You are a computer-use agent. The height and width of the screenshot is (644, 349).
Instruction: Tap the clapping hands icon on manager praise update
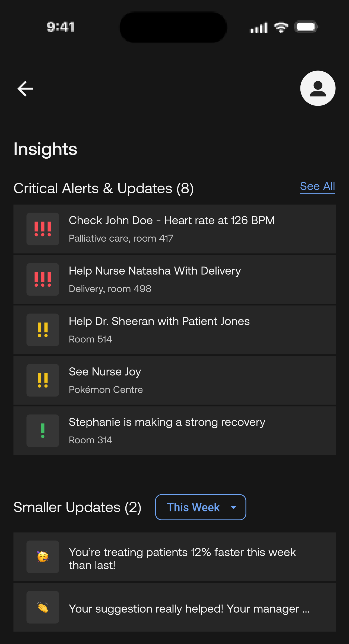click(42, 607)
